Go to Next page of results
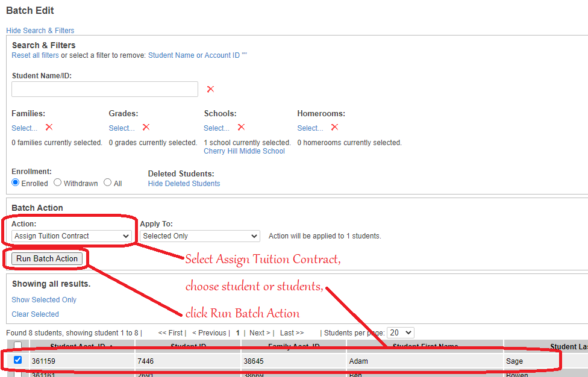Screen dimensions: 588x377 [x=260, y=332]
